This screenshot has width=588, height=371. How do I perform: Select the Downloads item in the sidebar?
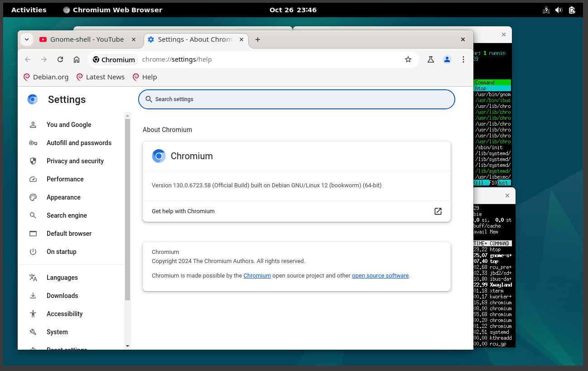pyautogui.click(x=61, y=295)
